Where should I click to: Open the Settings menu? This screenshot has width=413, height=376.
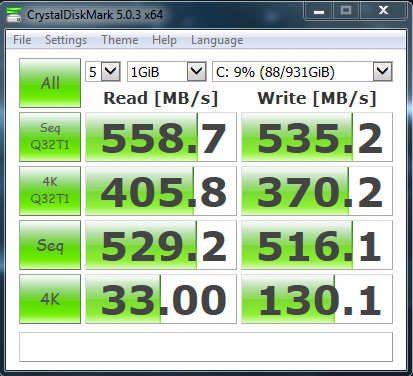pos(66,40)
